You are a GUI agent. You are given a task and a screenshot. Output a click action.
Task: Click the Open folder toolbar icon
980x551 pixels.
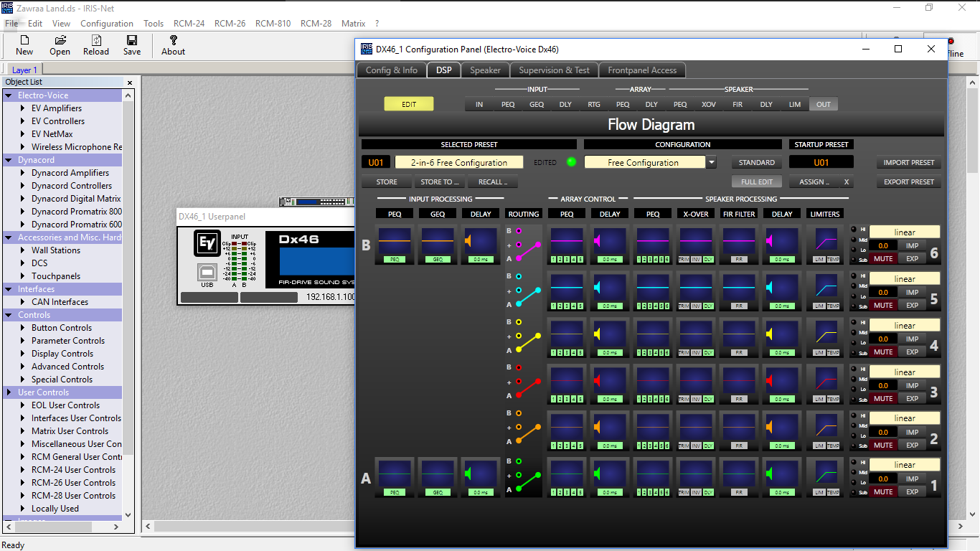pos(60,40)
